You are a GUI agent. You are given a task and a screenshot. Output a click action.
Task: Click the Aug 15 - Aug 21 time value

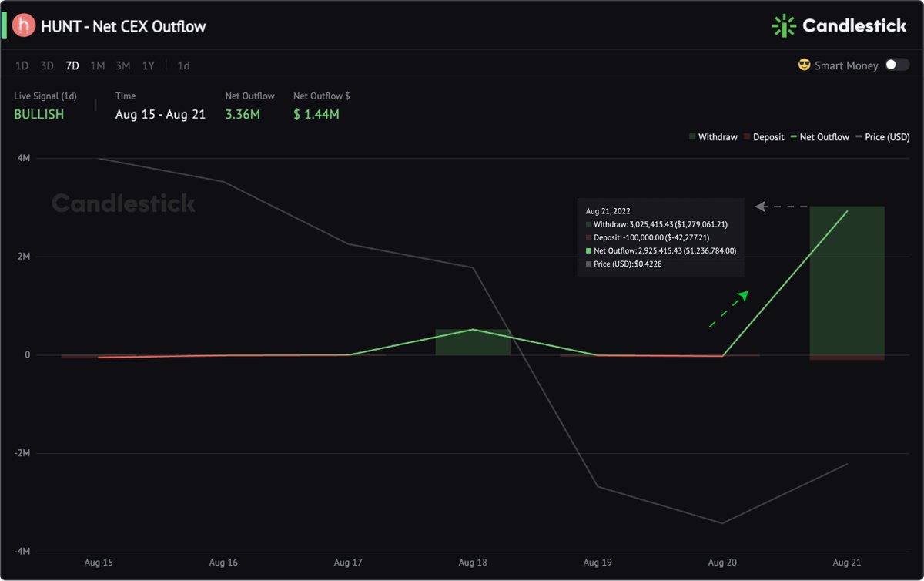tap(160, 114)
